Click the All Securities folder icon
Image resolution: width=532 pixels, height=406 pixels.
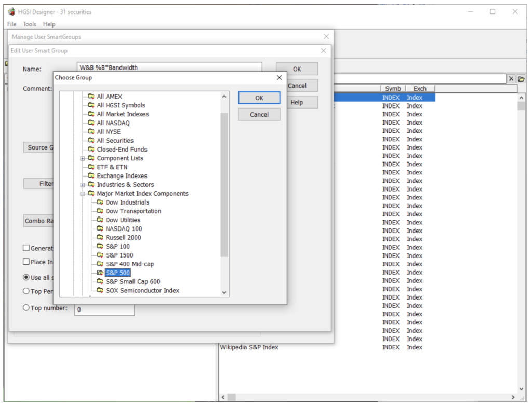pos(91,140)
